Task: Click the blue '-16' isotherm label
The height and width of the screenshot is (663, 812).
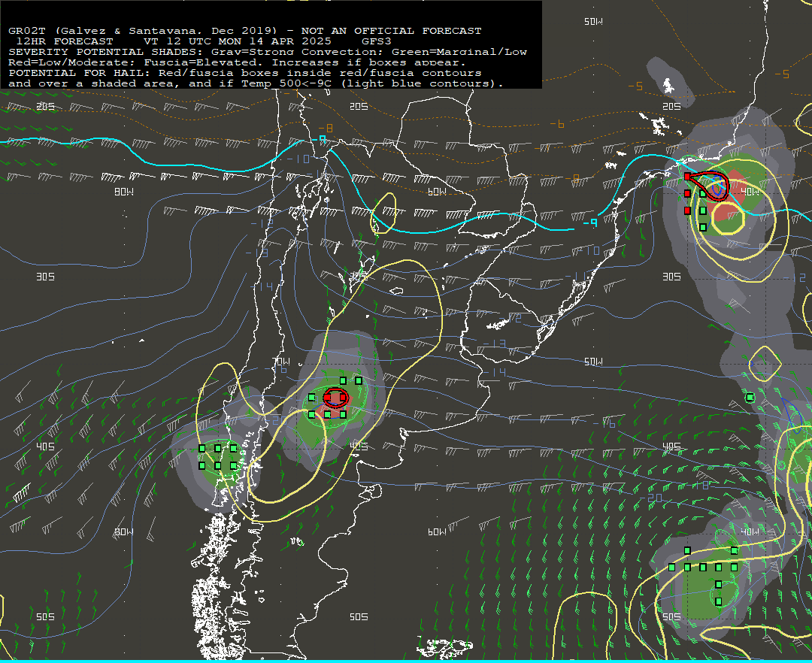Action: (x=604, y=424)
